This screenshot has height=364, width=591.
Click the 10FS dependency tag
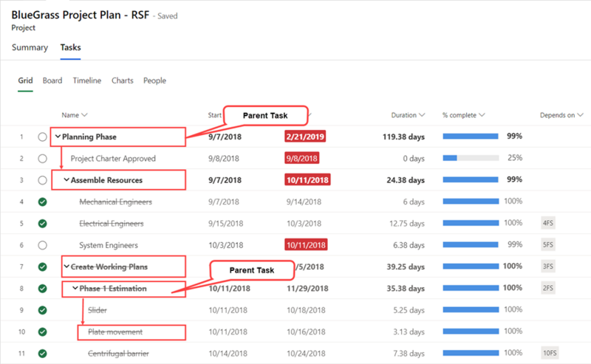tap(550, 353)
